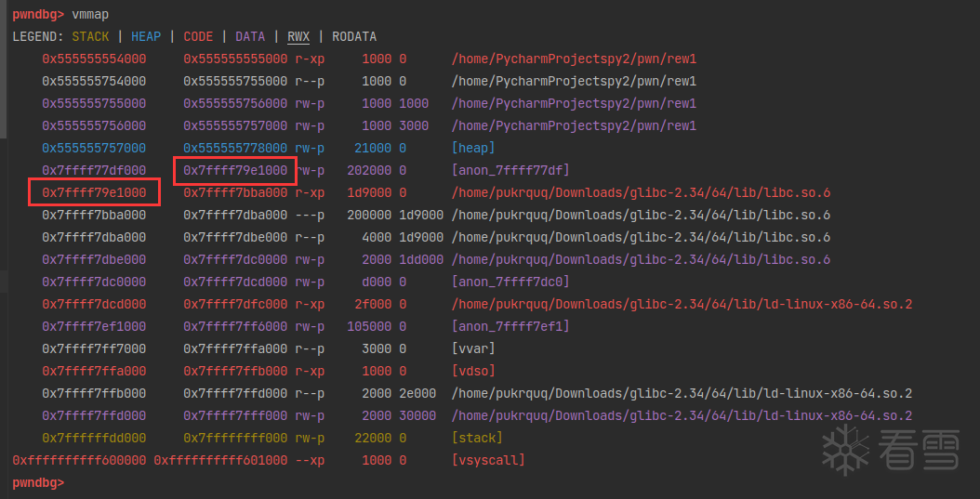This screenshot has height=499, width=980.
Task: Click r--p permission in the rew1 row
Action: 310,81
